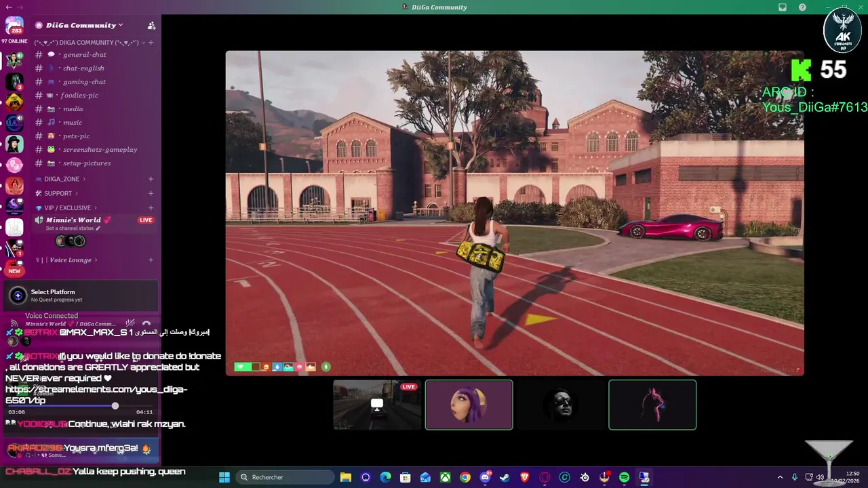Select the yellow gamepad server icon

tap(14, 102)
